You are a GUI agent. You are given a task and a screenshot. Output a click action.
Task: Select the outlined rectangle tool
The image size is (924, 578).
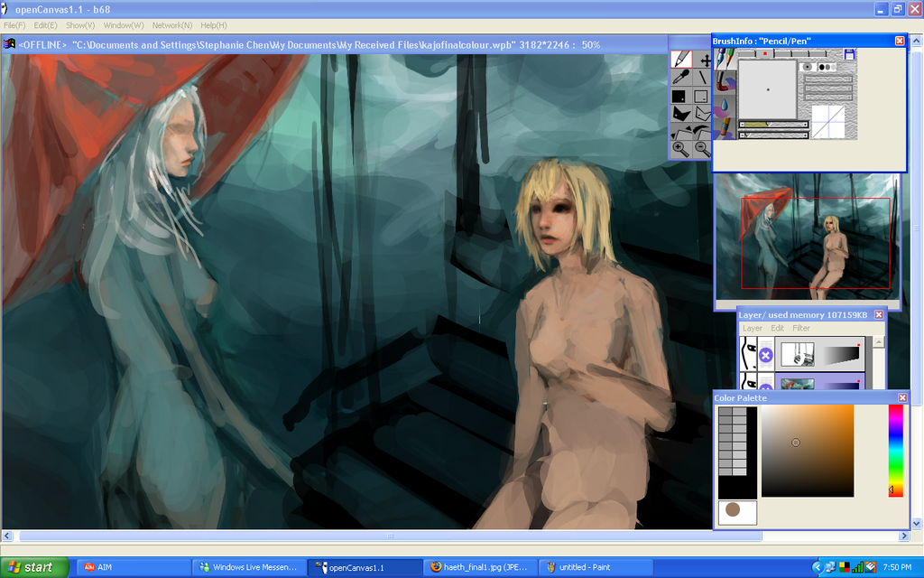pos(701,96)
